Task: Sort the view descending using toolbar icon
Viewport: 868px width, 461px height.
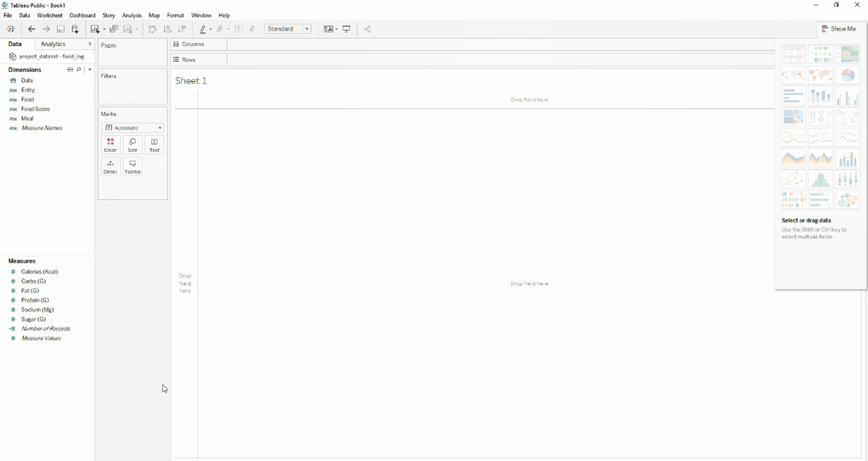Action: pos(182,29)
